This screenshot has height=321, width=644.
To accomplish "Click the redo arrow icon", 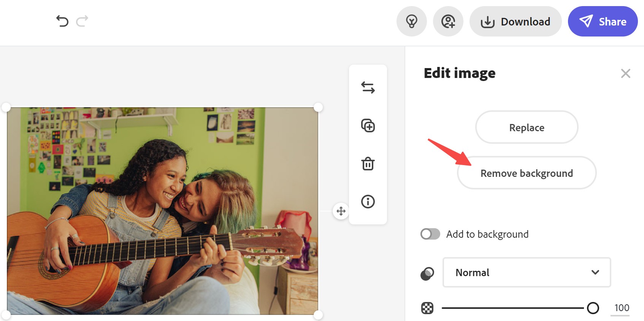I will [x=82, y=21].
